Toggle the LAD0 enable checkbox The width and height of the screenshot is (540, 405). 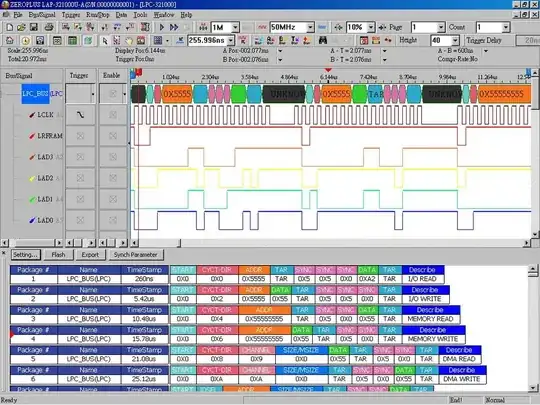(x=113, y=220)
